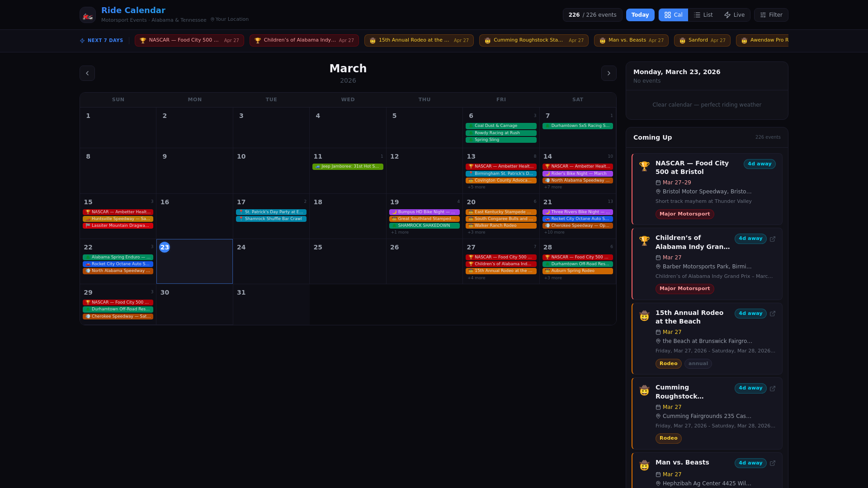The height and width of the screenshot is (488, 868).
Task: Open external link for Cumming Roughstock event
Action: 773,389
